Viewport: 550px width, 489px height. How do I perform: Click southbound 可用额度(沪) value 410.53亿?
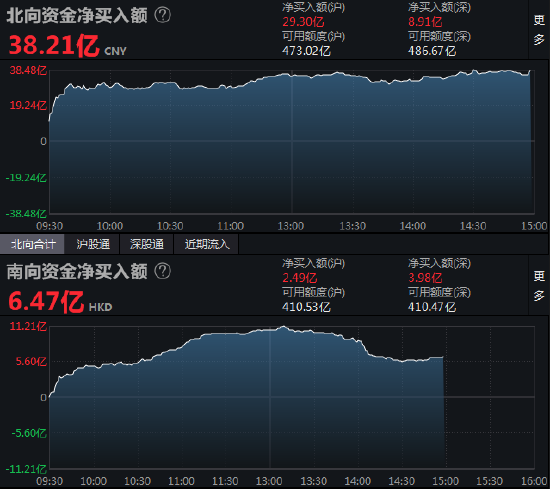coord(306,307)
